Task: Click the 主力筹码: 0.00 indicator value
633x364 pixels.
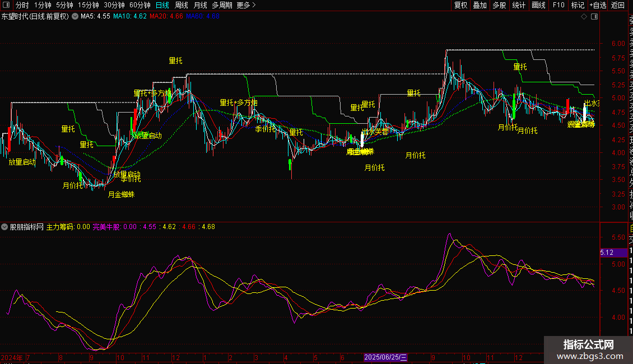Action: pos(68,227)
